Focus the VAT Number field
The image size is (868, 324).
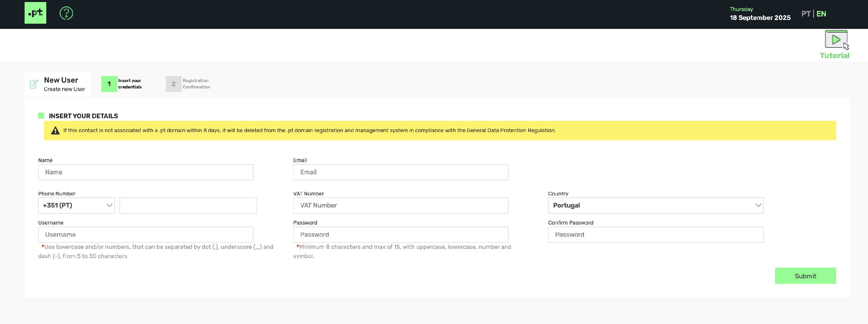[400, 205]
